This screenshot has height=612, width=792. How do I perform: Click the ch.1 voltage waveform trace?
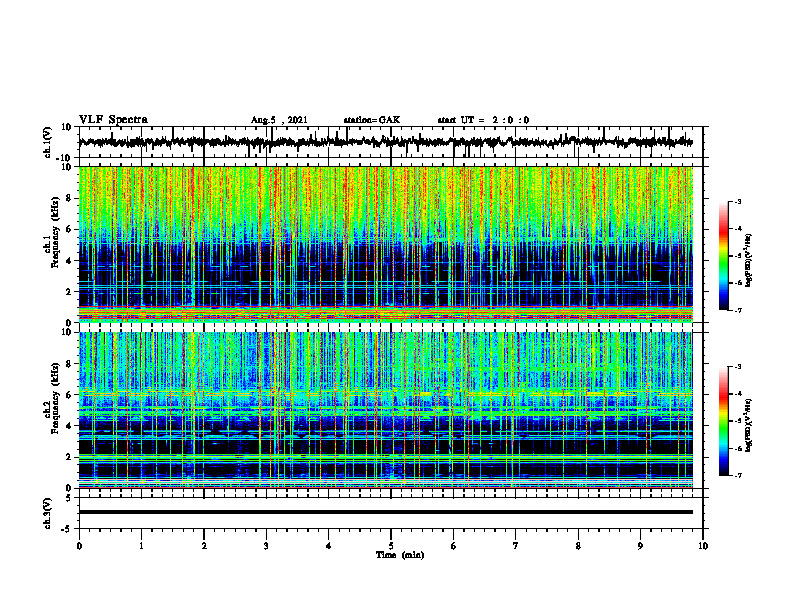point(385,142)
